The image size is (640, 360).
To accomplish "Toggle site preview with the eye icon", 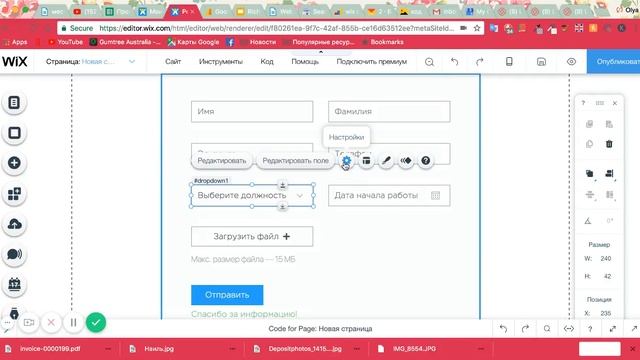I will pyautogui.click(x=571, y=62).
